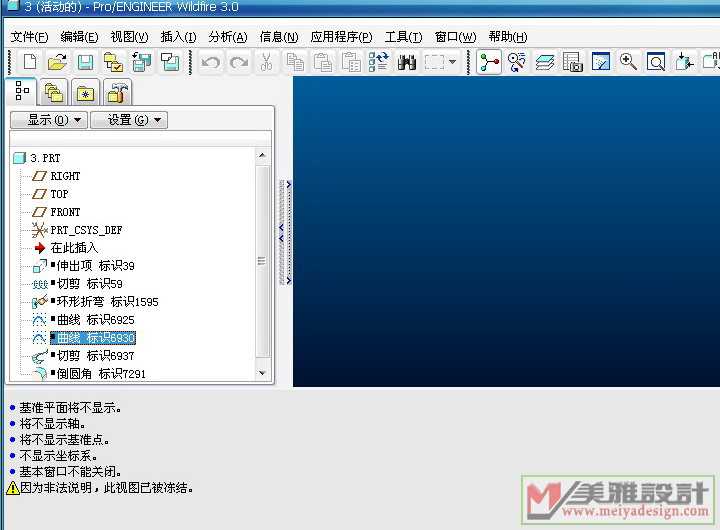Image resolution: width=720 pixels, height=530 pixels.
Task: Open the 设置(G) dropdown in model tree
Action: tap(129, 120)
